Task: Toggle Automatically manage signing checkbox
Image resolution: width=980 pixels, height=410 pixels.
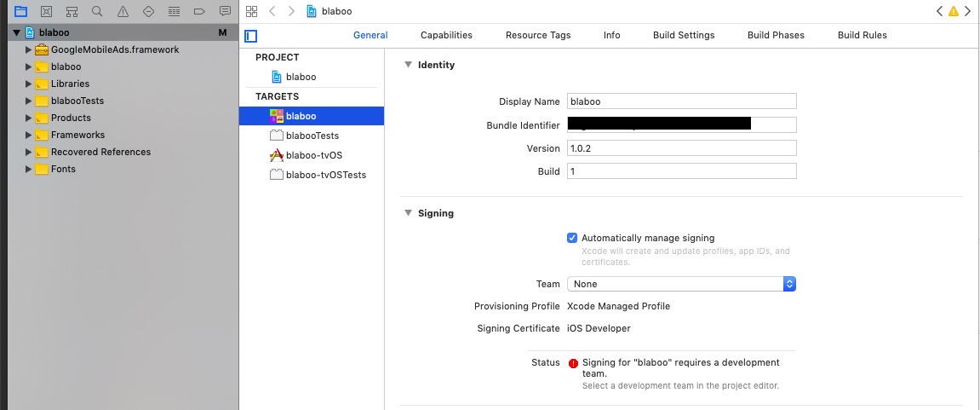Action: pyautogui.click(x=572, y=238)
